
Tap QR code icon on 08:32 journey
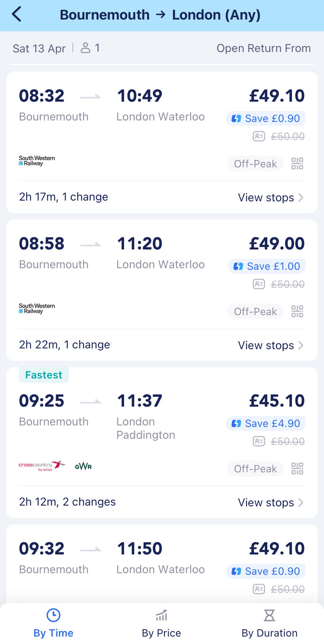(x=297, y=163)
